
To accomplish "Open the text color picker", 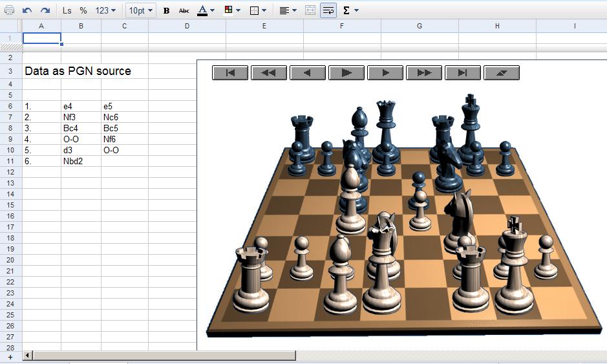I will pyautogui.click(x=206, y=10).
